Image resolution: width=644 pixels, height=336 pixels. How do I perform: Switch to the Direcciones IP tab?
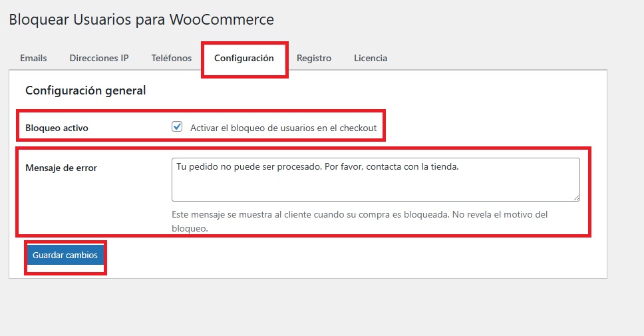point(98,58)
